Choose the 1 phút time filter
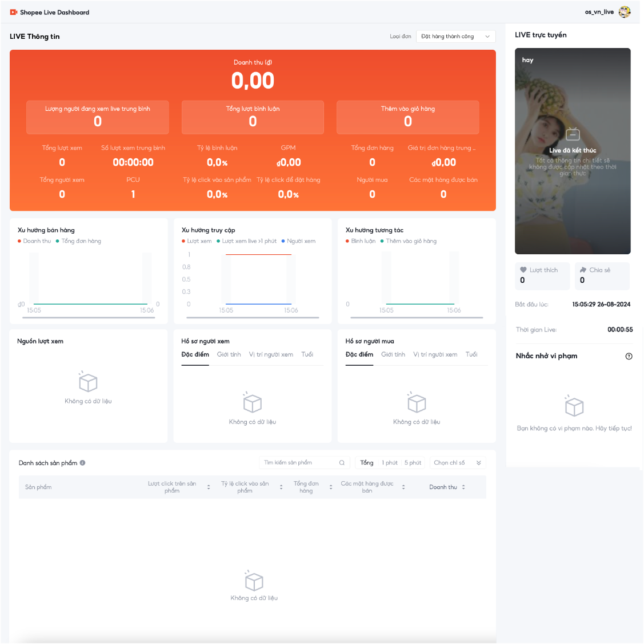The width and height of the screenshot is (644, 644). [x=389, y=463]
